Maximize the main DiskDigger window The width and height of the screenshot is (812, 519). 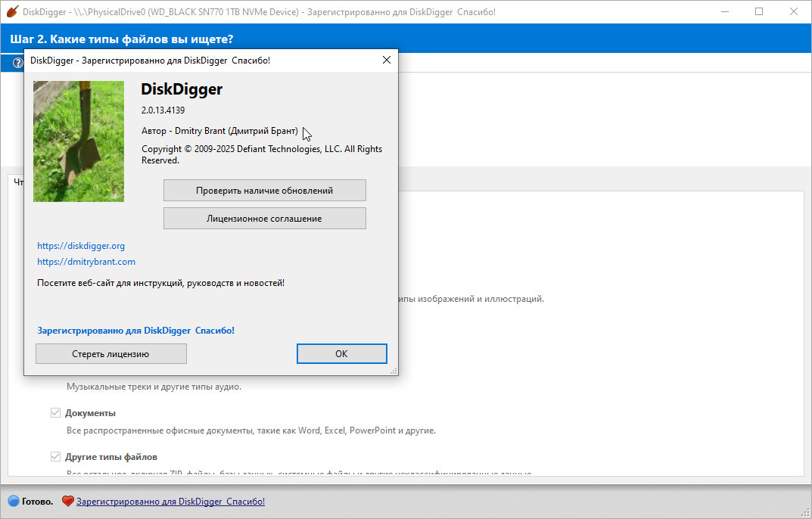click(759, 12)
